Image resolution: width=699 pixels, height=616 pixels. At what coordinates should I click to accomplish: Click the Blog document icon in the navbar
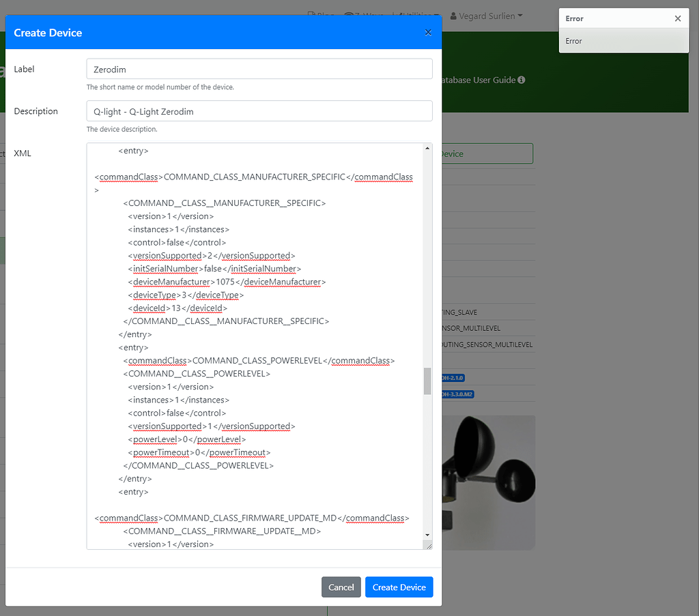[x=313, y=16]
